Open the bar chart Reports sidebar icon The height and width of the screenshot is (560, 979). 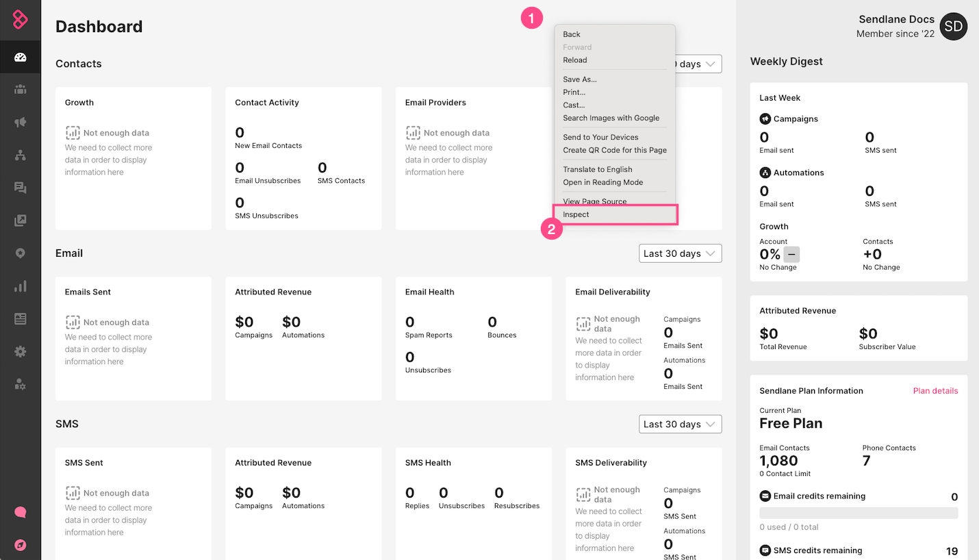coord(21,286)
